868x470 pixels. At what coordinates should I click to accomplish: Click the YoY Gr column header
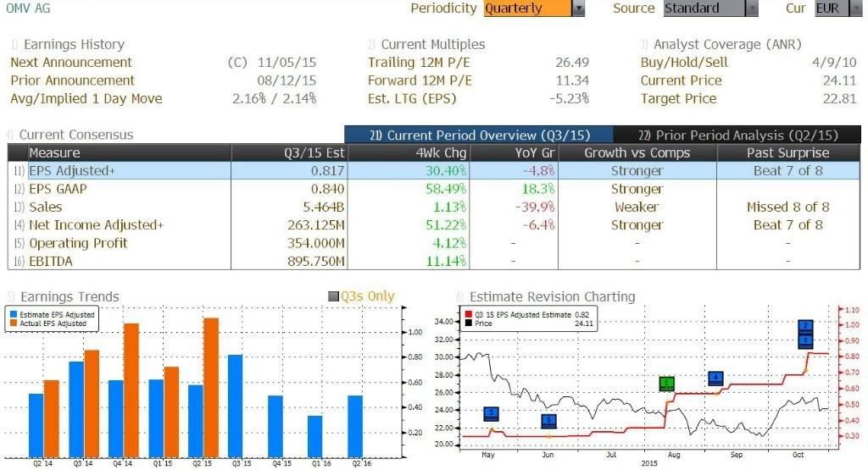point(514,152)
